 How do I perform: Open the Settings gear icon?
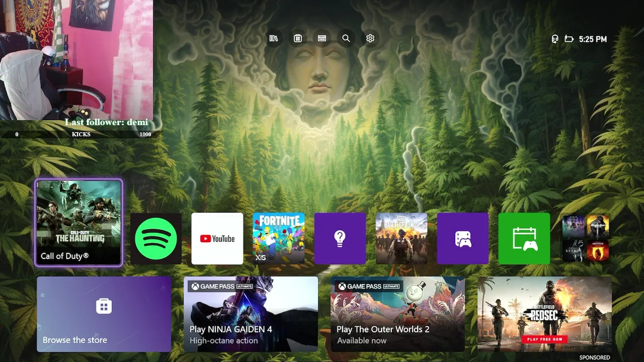pos(370,38)
